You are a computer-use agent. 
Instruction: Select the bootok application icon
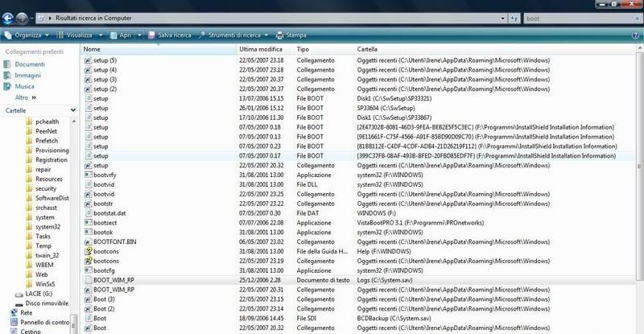(88, 233)
